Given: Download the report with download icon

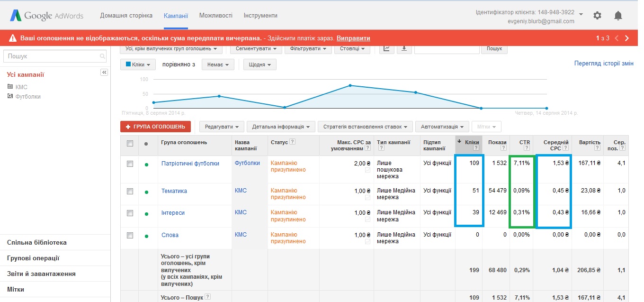Looking at the screenshot, I should [404, 48].
